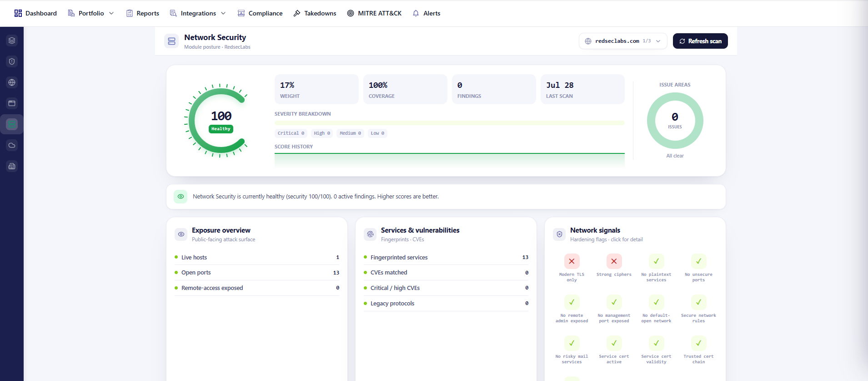Select the Critical 0 severity chip

pyautogui.click(x=291, y=133)
